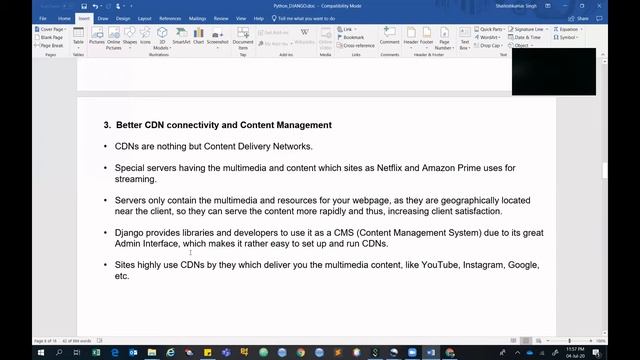Image resolution: width=640 pixels, height=360 pixels.
Task: Open Excel from the taskbar
Action: tap(96, 352)
